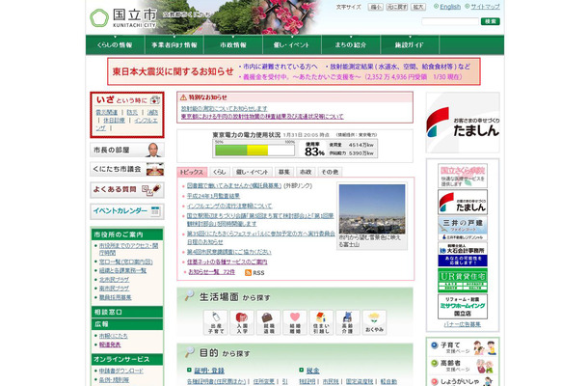Open the 事業者向け情報 navigation menu

point(174,45)
